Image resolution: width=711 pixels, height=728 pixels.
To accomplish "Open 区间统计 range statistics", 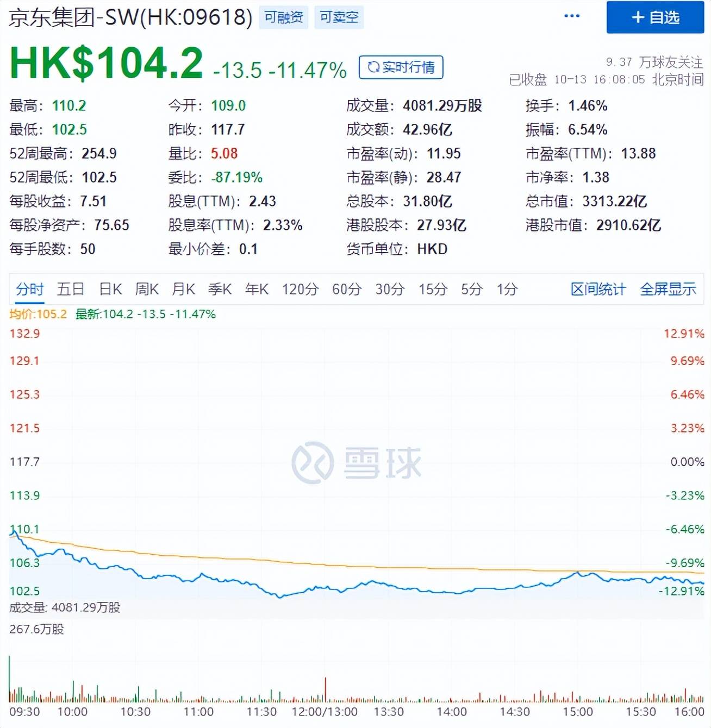I will click(x=598, y=289).
